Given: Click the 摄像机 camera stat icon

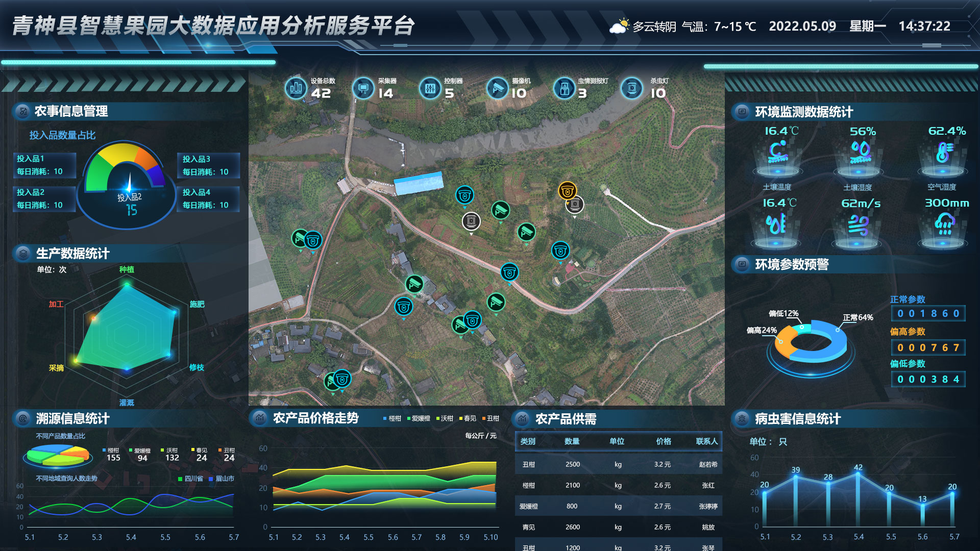Looking at the screenshot, I should (x=497, y=88).
